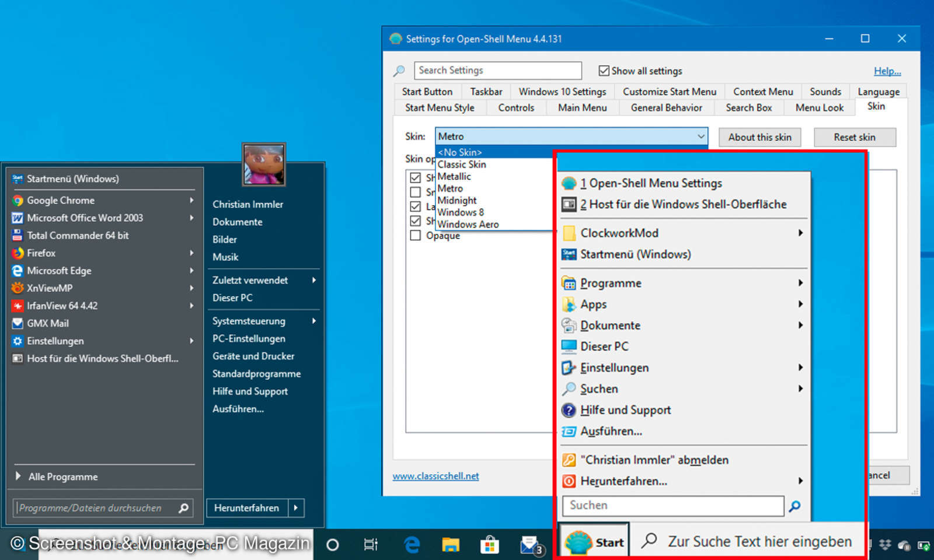Disable the Show all settings checkbox

pos(604,70)
